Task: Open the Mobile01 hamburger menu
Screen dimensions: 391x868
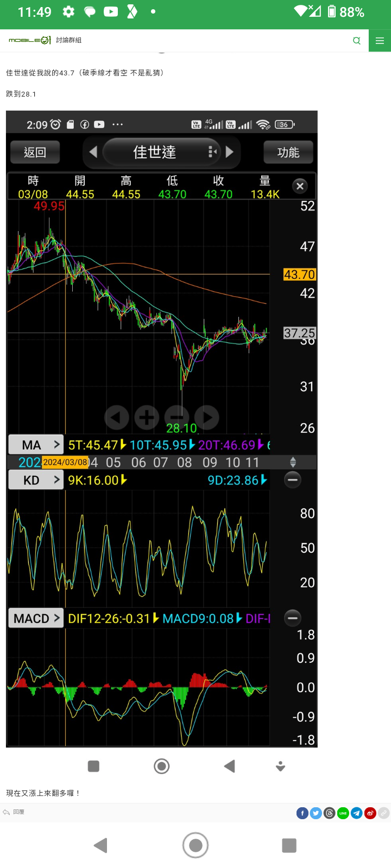Action: click(x=380, y=41)
